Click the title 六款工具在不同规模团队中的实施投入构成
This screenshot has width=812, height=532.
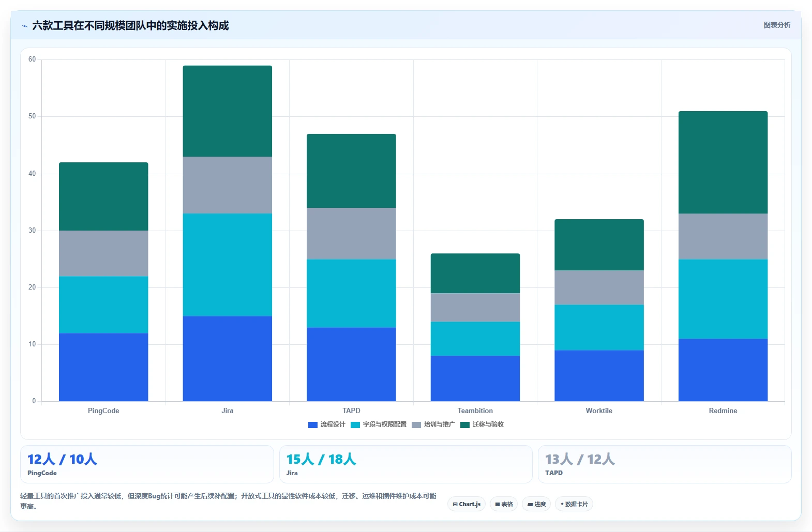click(x=130, y=25)
